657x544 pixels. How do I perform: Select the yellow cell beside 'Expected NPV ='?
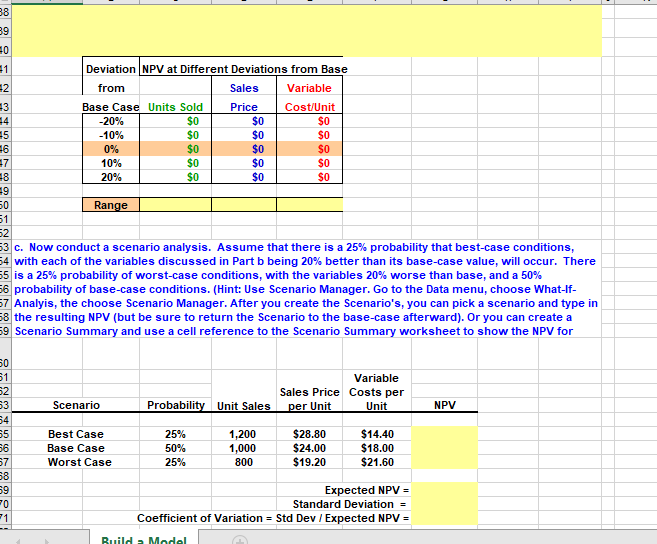445,490
